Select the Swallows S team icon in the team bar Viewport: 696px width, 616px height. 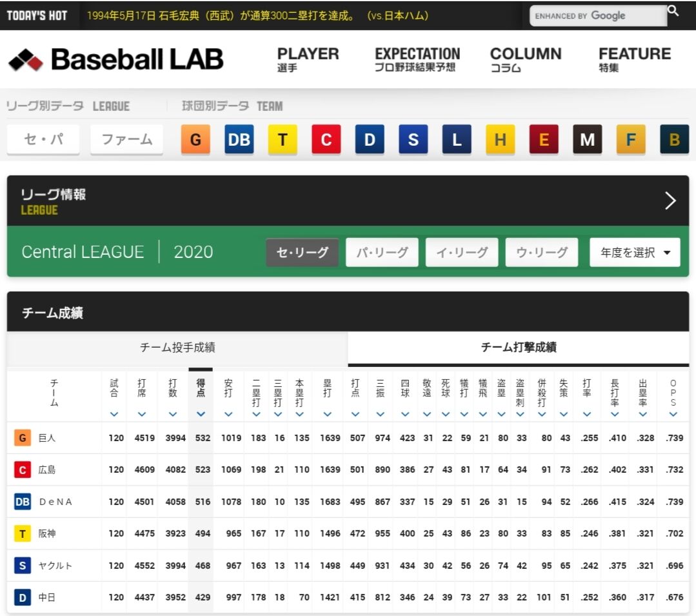(413, 139)
